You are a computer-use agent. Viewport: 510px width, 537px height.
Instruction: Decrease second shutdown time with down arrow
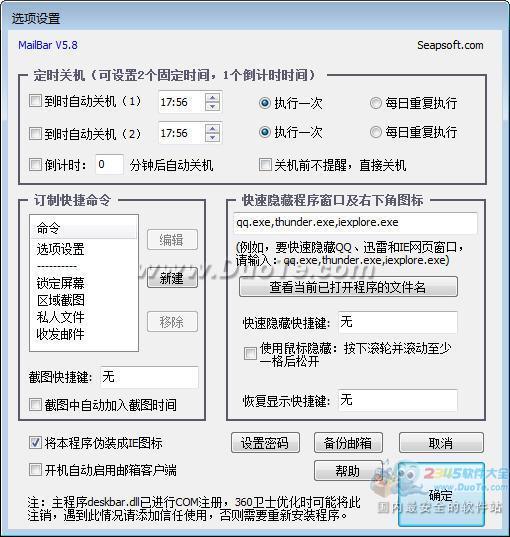[x=212, y=138]
